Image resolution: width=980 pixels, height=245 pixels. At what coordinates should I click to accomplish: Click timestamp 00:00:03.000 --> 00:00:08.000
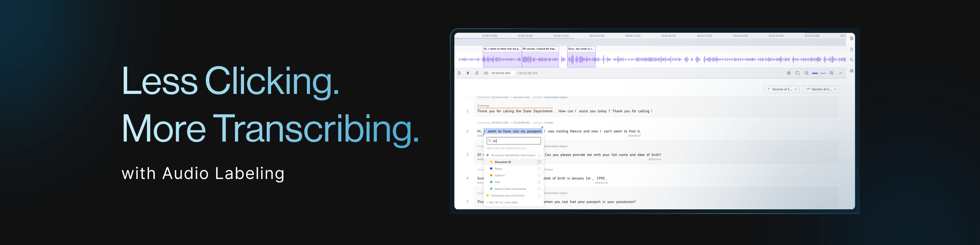point(510,123)
